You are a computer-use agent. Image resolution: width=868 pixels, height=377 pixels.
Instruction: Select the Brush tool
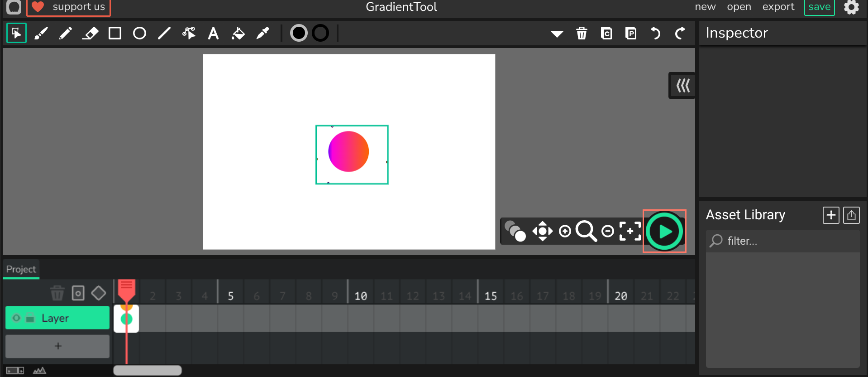click(41, 33)
